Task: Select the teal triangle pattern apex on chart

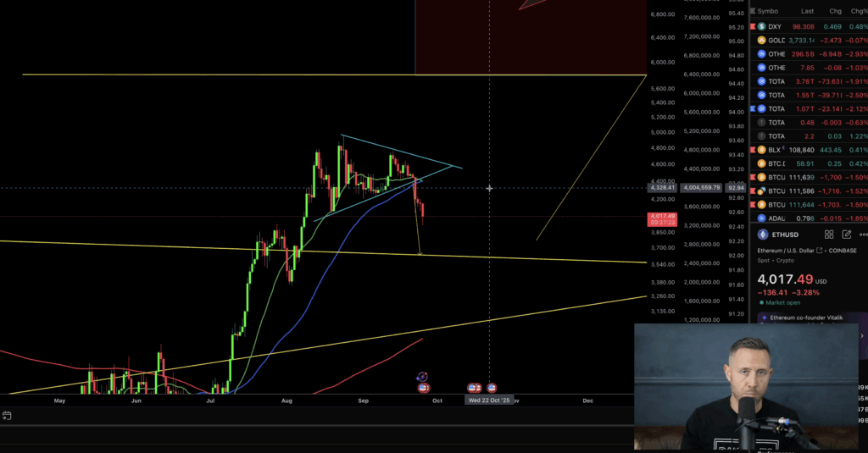Action: [453, 165]
